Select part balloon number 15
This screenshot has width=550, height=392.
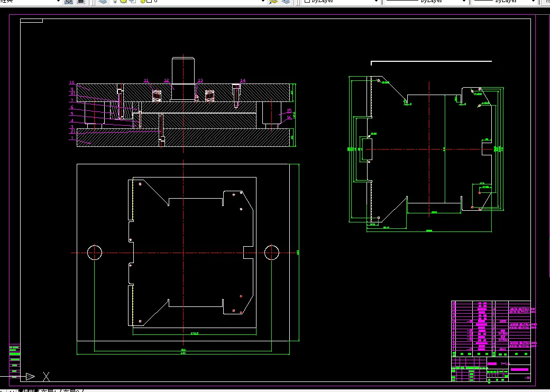coord(289,111)
